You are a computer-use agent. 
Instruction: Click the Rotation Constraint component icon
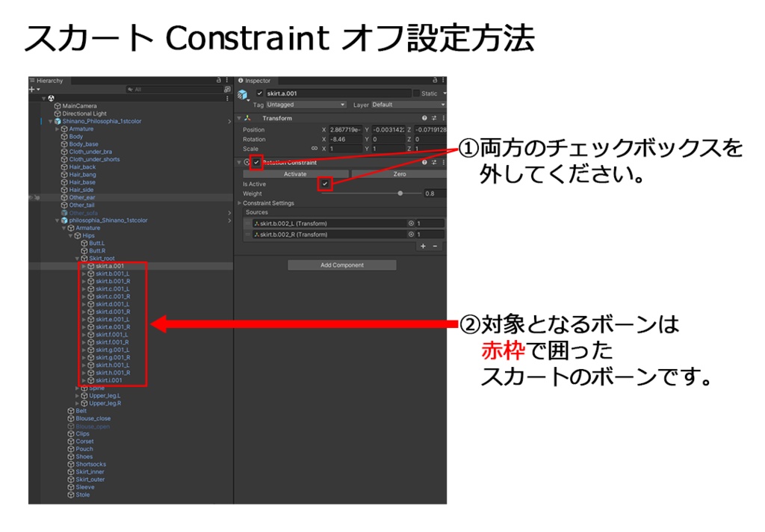[247, 162]
